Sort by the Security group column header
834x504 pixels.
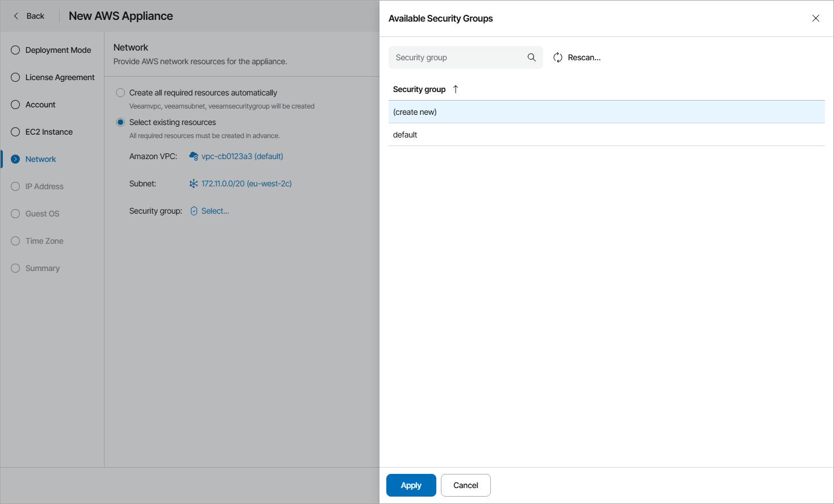[x=419, y=89]
